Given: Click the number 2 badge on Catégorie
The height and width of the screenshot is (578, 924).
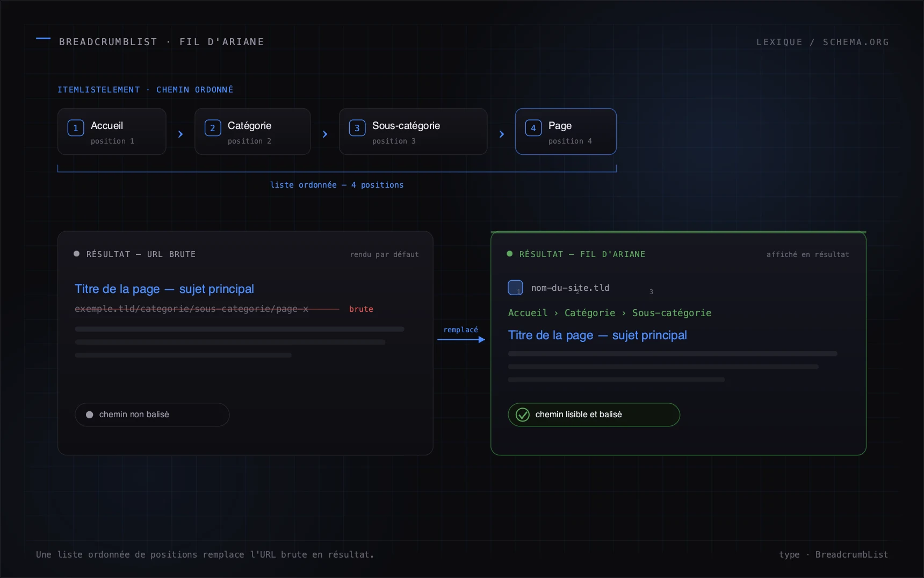Looking at the screenshot, I should click(x=213, y=128).
